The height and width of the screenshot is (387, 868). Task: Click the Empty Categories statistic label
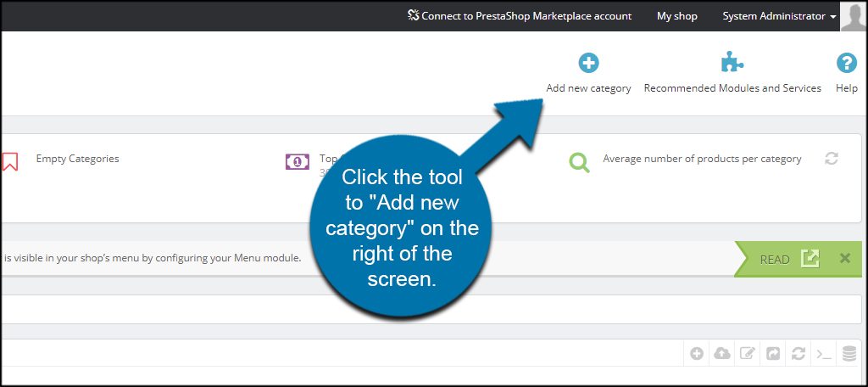pyautogui.click(x=77, y=159)
